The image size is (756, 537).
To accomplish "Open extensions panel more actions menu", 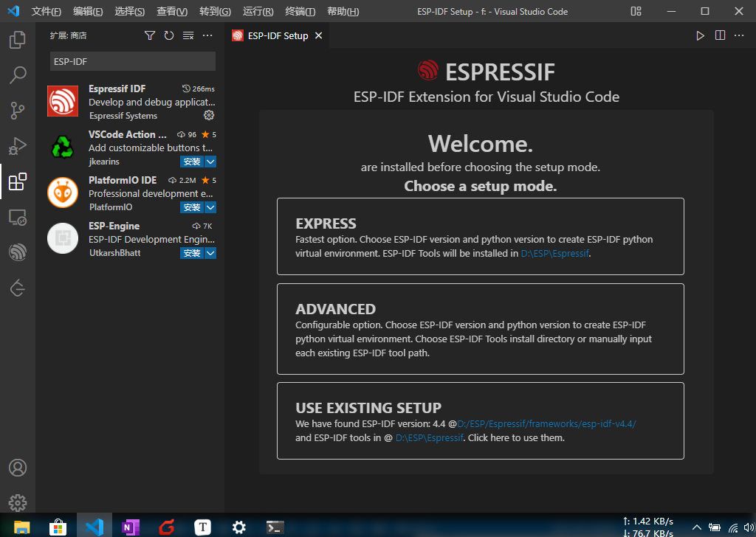I will coord(207,35).
